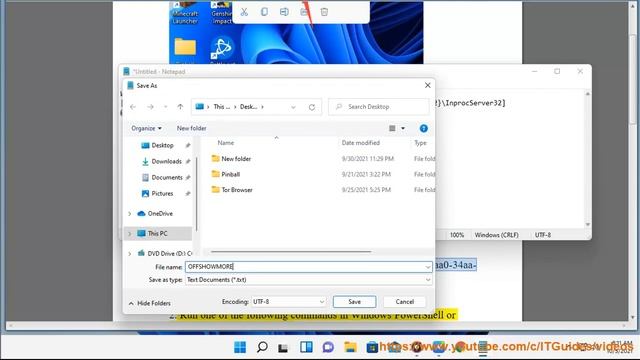
Task: Click the File name input field
Action: pyautogui.click(x=304, y=267)
